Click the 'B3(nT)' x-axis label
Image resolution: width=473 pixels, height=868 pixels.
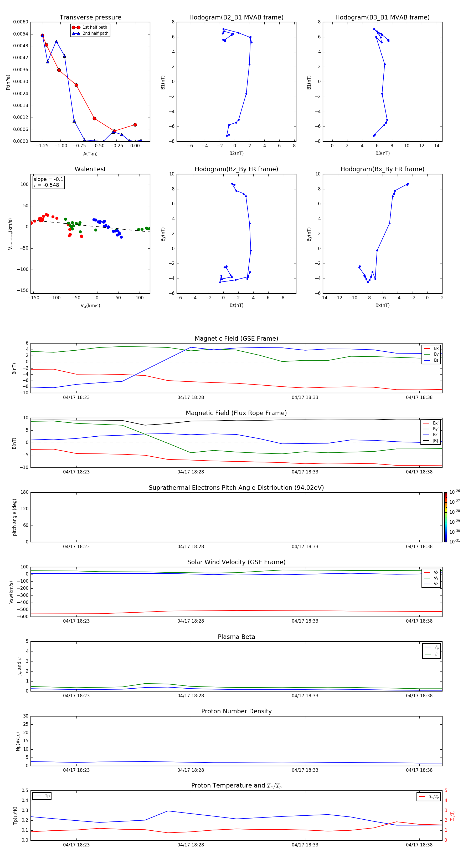click(x=382, y=153)
